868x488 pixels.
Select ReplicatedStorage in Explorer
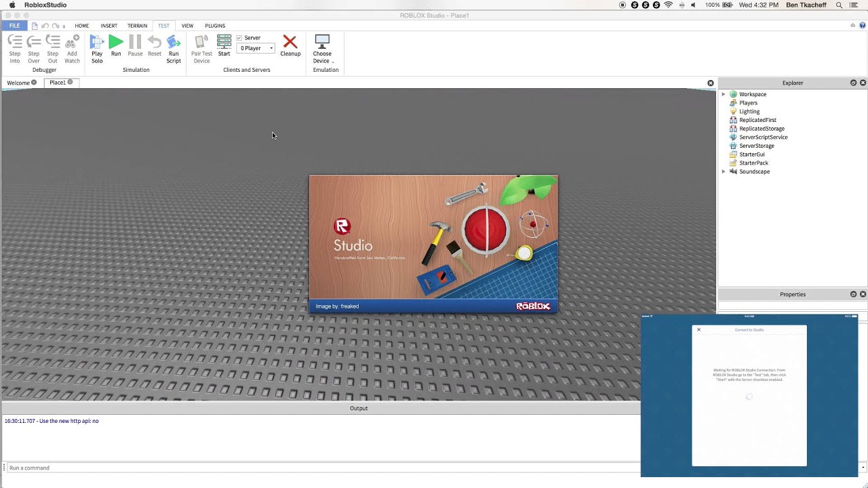(x=762, y=129)
